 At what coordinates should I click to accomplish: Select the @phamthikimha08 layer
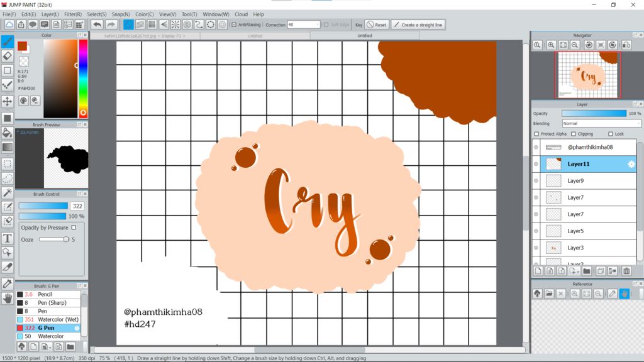[x=584, y=147]
